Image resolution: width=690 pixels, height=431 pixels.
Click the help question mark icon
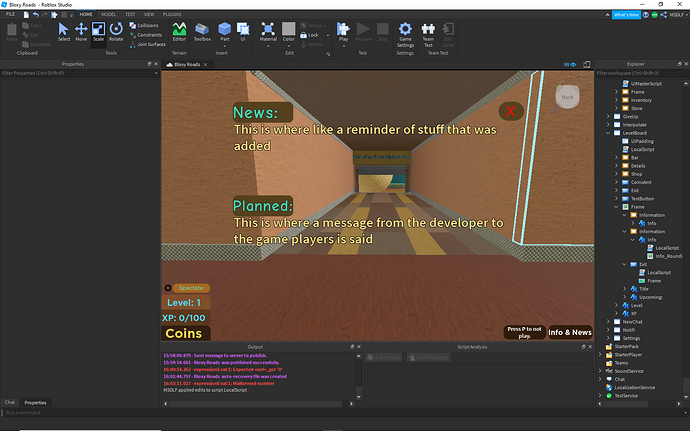pos(646,15)
